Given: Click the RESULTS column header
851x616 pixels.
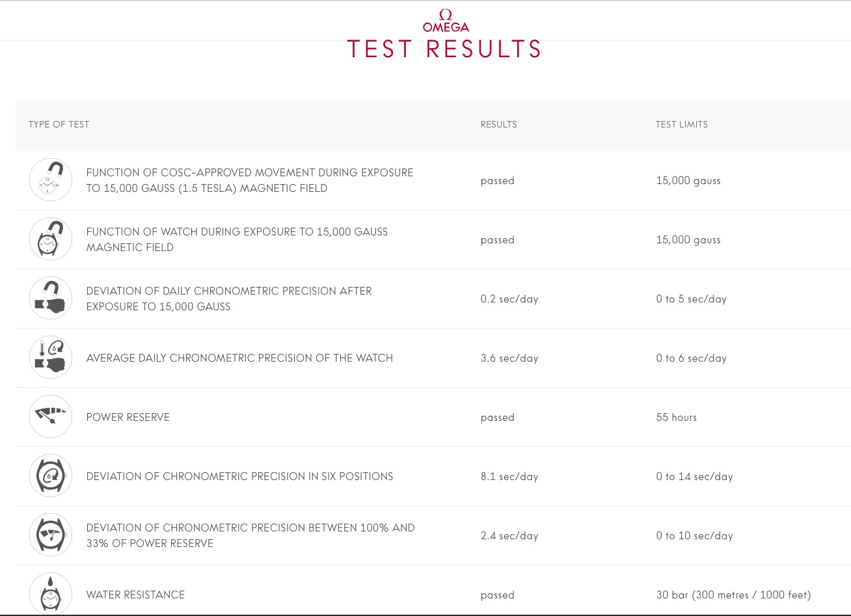Looking at the screenshot, I should (498, 124).
